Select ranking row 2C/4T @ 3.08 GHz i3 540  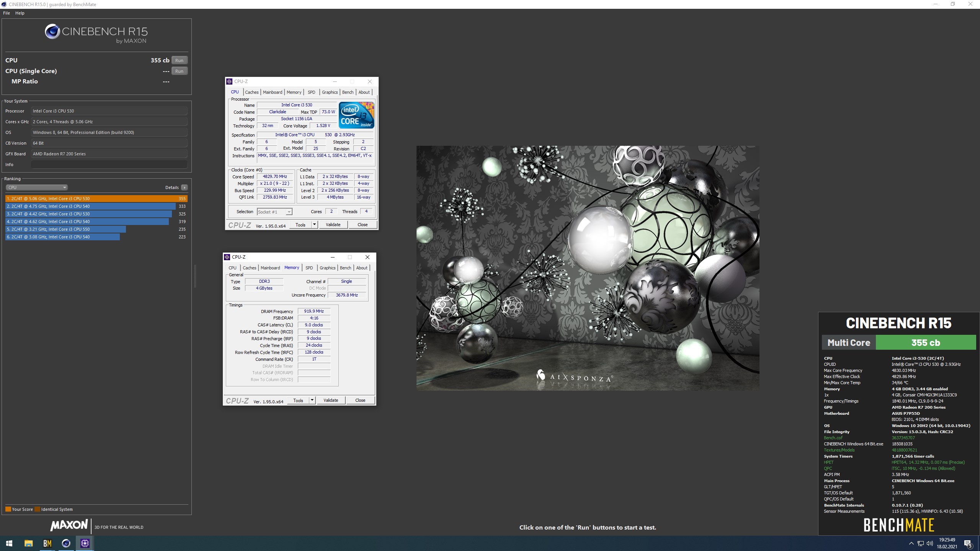coord(96,237)
